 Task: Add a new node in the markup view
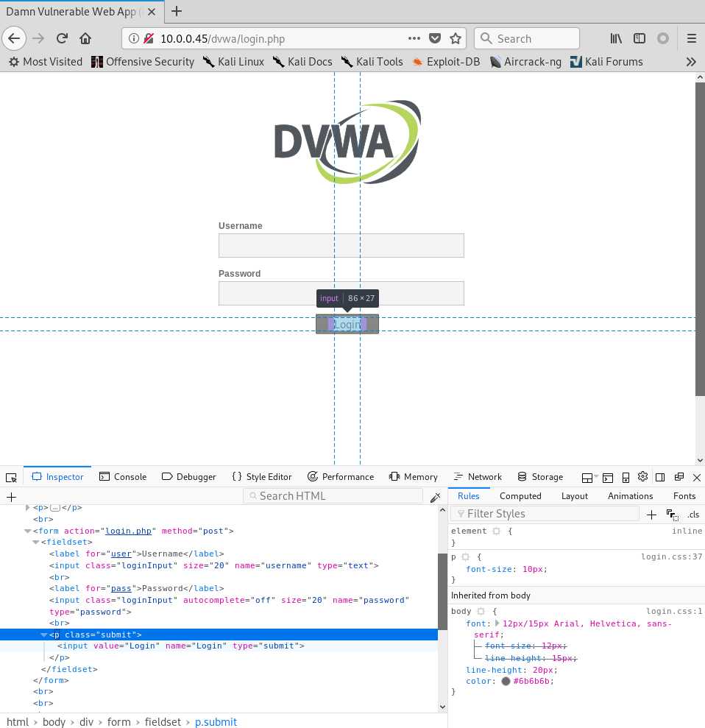click(x=12, y=497)
